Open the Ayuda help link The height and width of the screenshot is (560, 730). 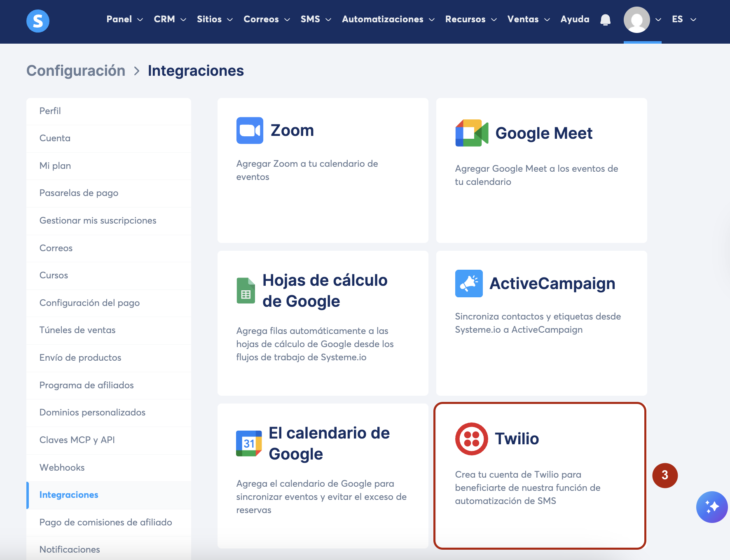click(575, 19)
